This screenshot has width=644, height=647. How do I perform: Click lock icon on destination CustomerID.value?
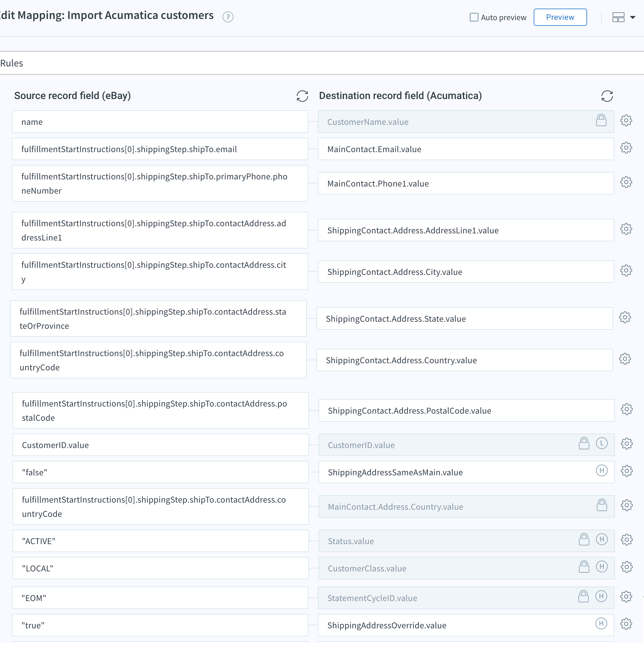tap(584, 443)
